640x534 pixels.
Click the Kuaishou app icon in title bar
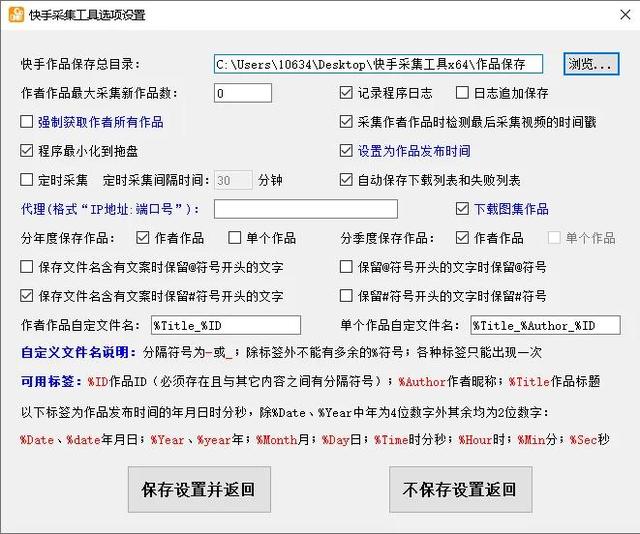16,15
